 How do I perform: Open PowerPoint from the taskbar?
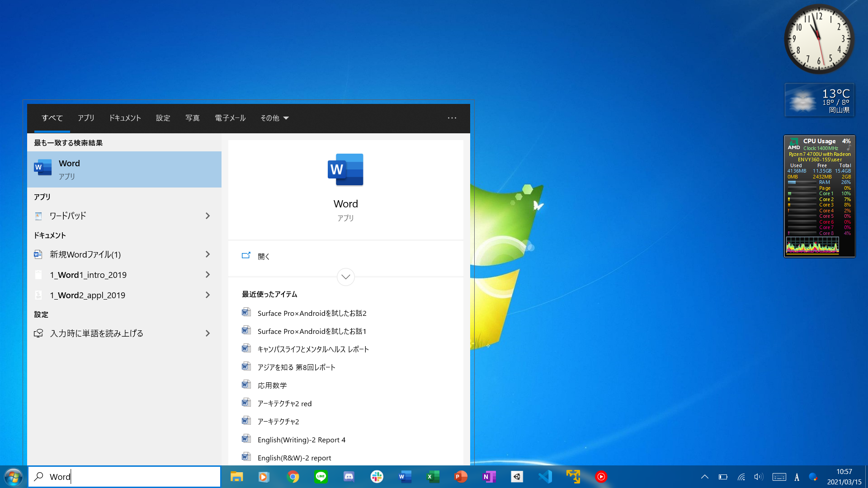(x=460, y=476)
